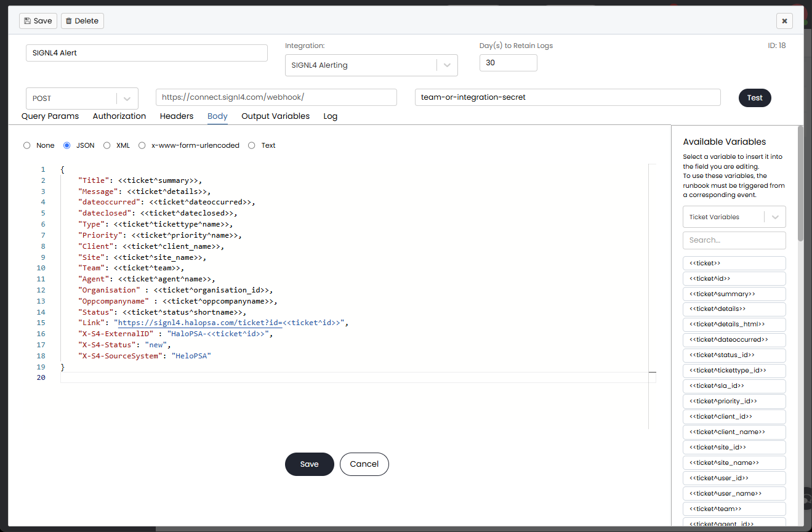This screenshot has width=812, height=532.
Task: Click the Days to Retain Logs field
Action: click(509, 63)
